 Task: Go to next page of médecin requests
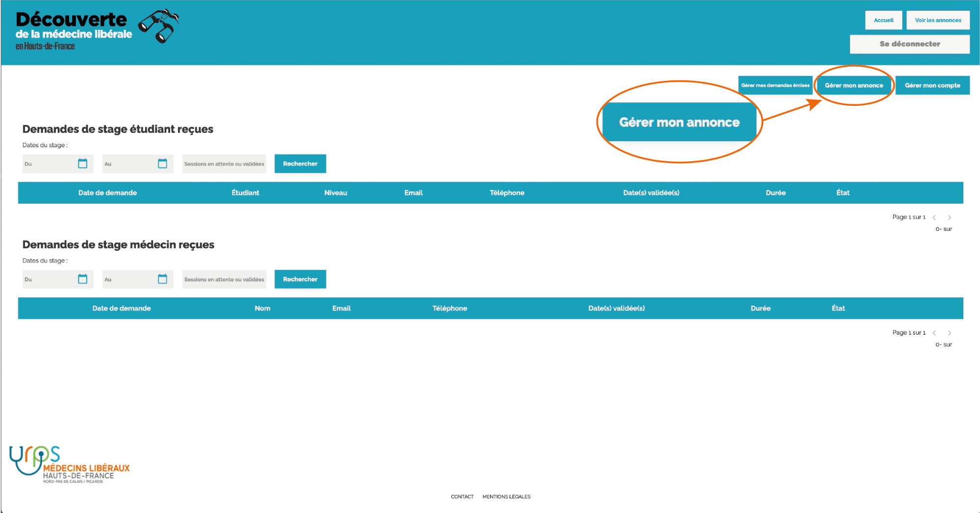click(949, 333)
